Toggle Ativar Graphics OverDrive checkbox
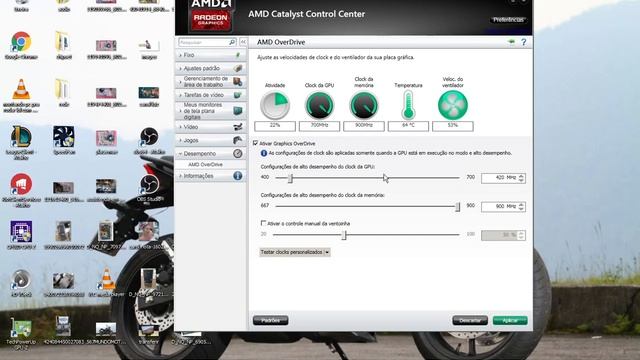The width and height of the screenshot is (640, 360). coord(256,143)
